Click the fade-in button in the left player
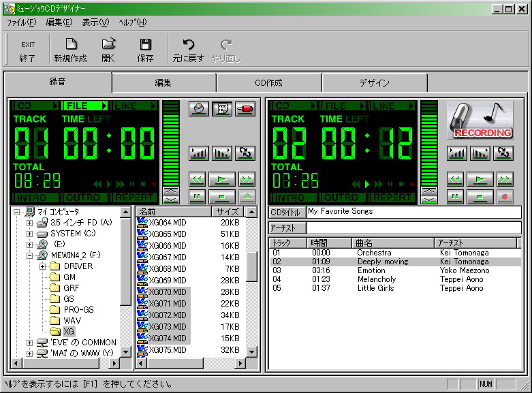 tap(199, 153)
